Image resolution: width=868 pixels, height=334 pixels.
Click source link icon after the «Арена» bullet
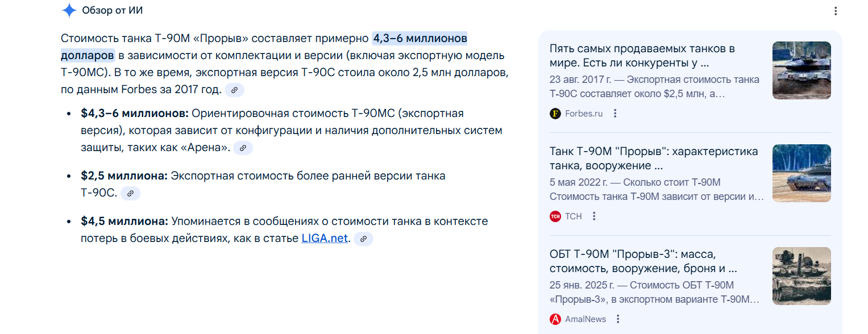point(243,148)
